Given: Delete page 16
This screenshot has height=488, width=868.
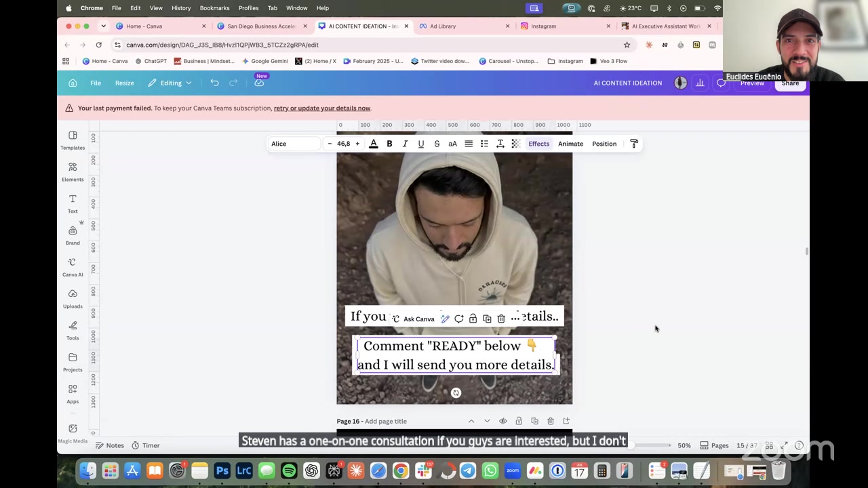Looking at the screenshot, I should (x=551, y=422).
